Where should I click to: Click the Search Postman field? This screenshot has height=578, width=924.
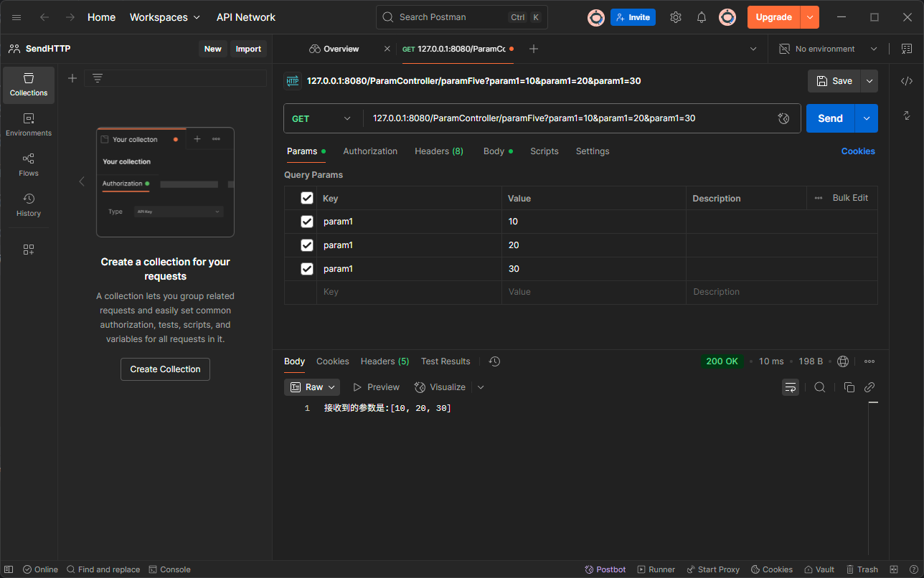(x=462, y=17)
